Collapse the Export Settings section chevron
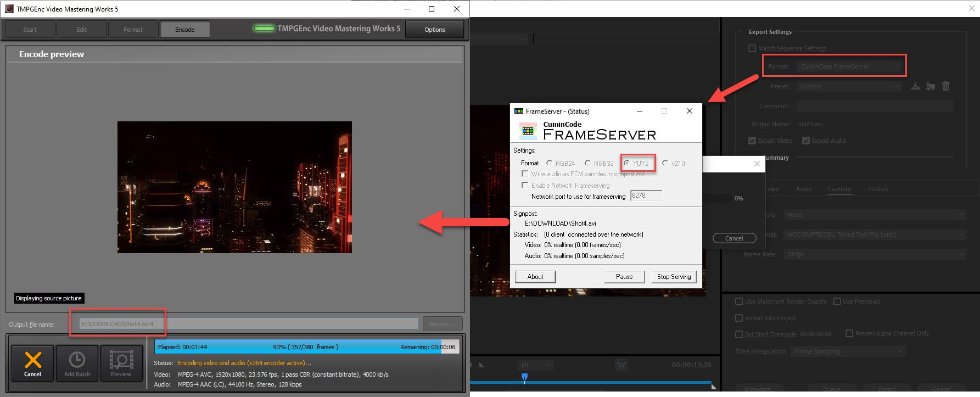 (x=741, y=32)
